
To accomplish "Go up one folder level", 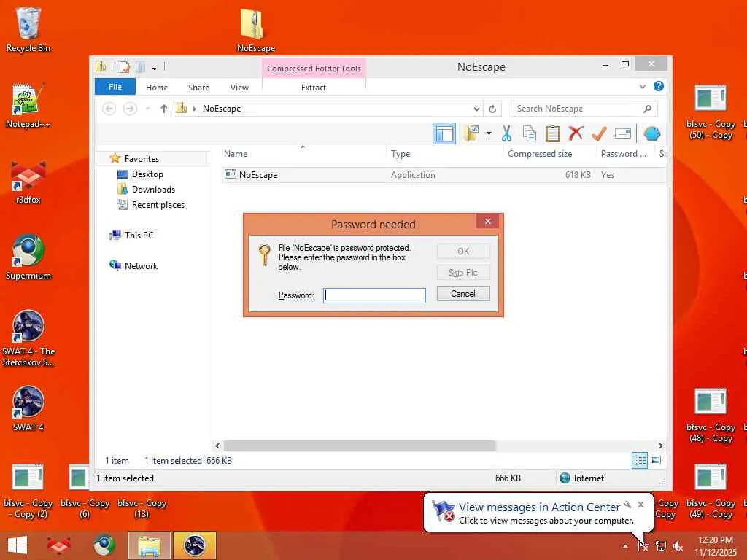I will 164,109.
